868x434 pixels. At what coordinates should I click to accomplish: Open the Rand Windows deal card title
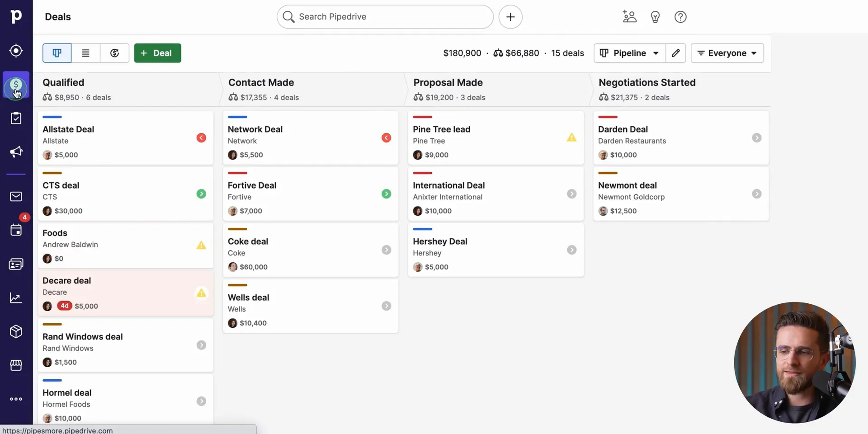(x=83, y=337)
